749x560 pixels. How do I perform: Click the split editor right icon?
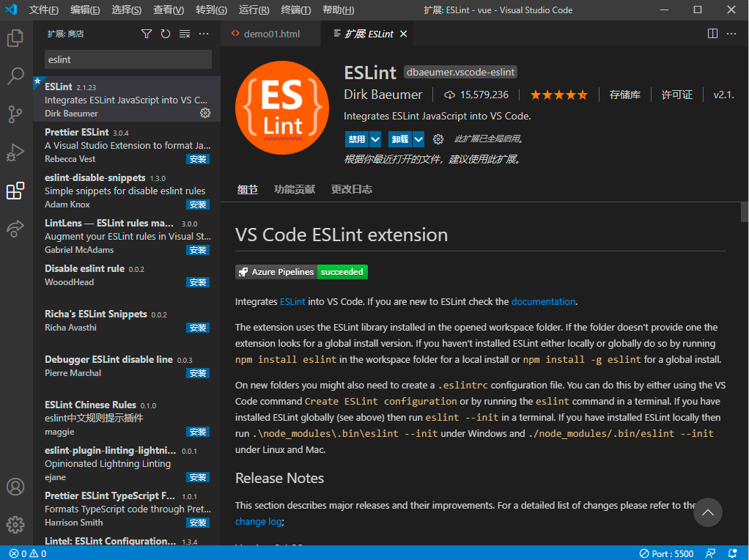pos(712,34)
